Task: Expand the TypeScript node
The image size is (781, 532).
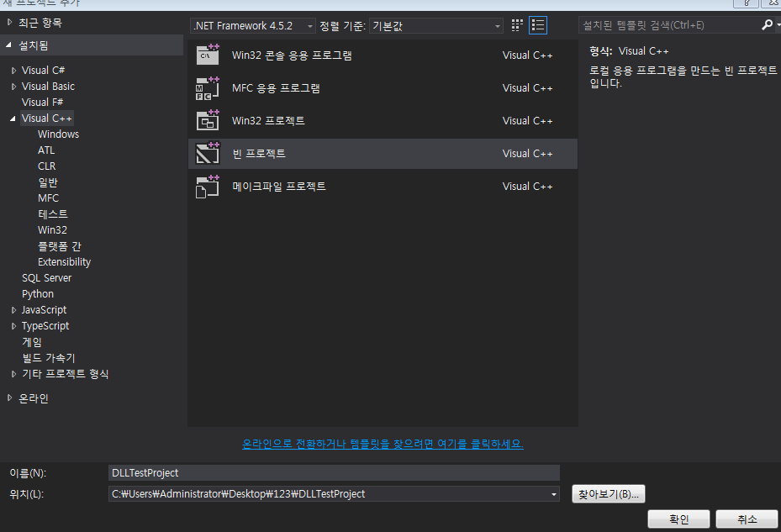Action: tap(13, 326)
